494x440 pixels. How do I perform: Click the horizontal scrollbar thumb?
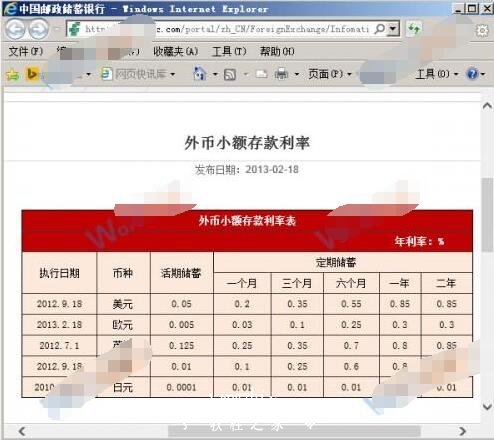[x=294, y=431]
